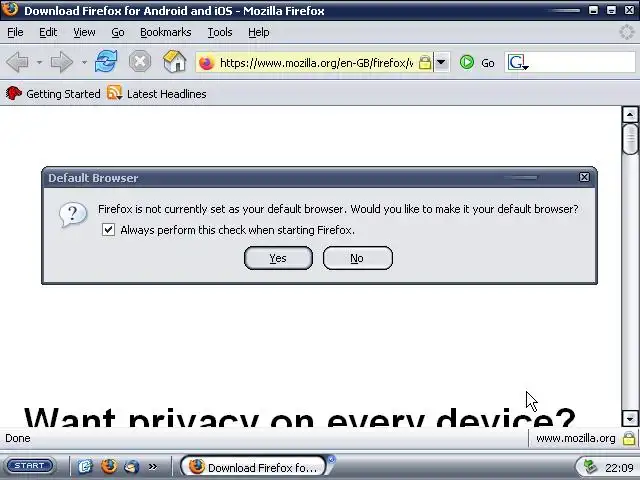The height and width of the screenshot is (480, 640).
Task: Click the status bar padlock icon
Action: click(x=629, y=438)
